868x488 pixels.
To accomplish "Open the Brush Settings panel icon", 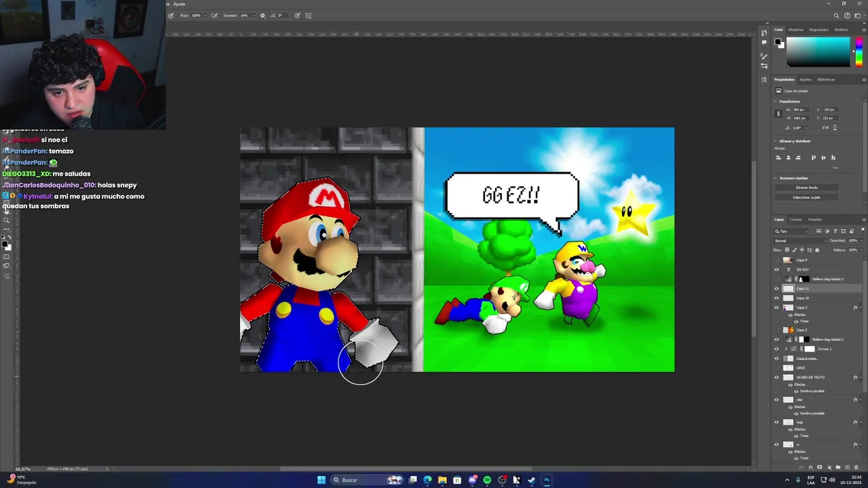I will [x=764, y=66].
